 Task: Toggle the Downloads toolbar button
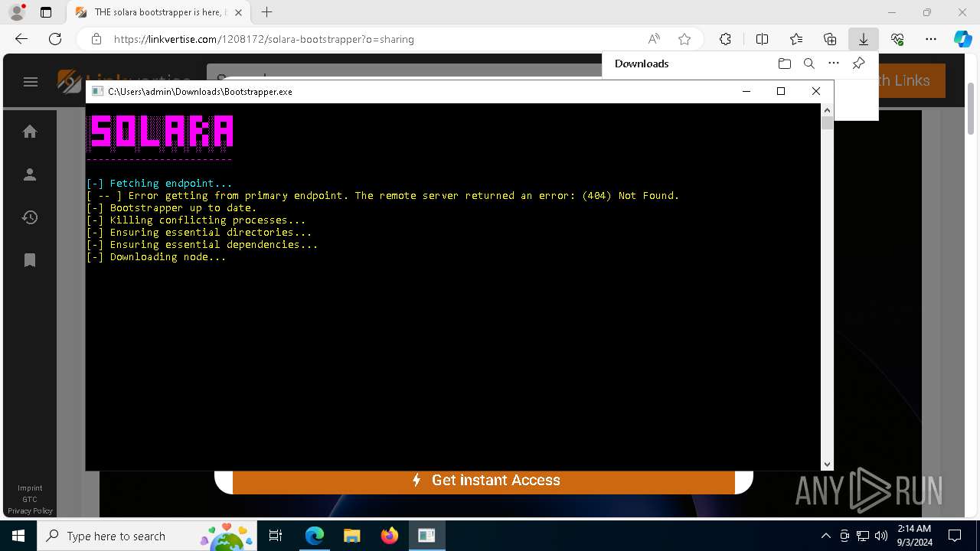864,39
